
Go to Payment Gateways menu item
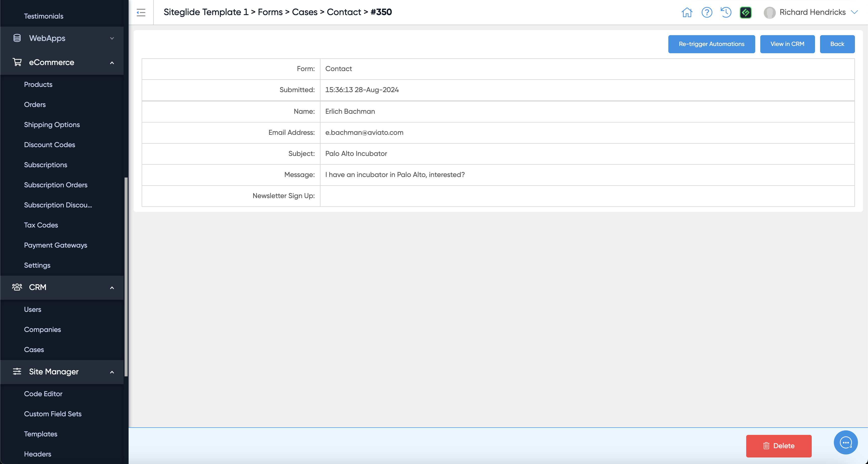pos(56,245)
